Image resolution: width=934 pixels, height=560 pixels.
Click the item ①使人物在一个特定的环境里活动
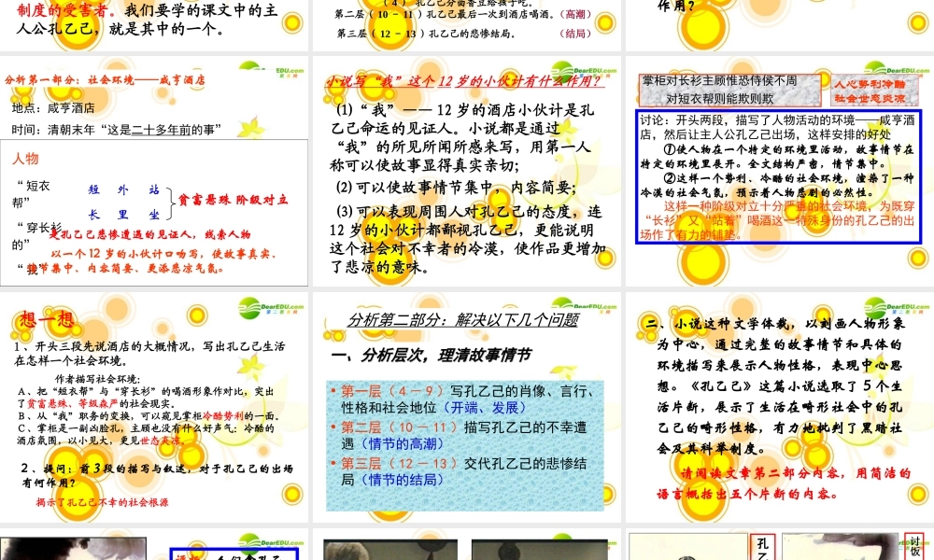click(777, 157)
